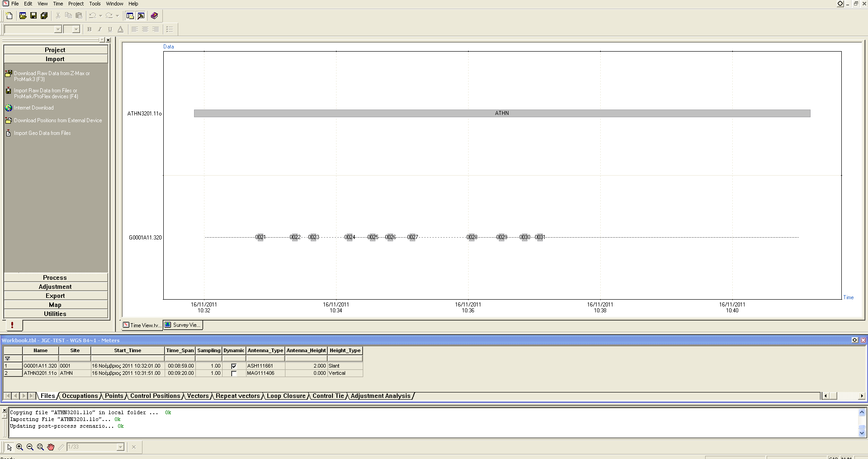Click the Save All multiple-floppy icon
The image size is (868, 459).
coord(44,16)
